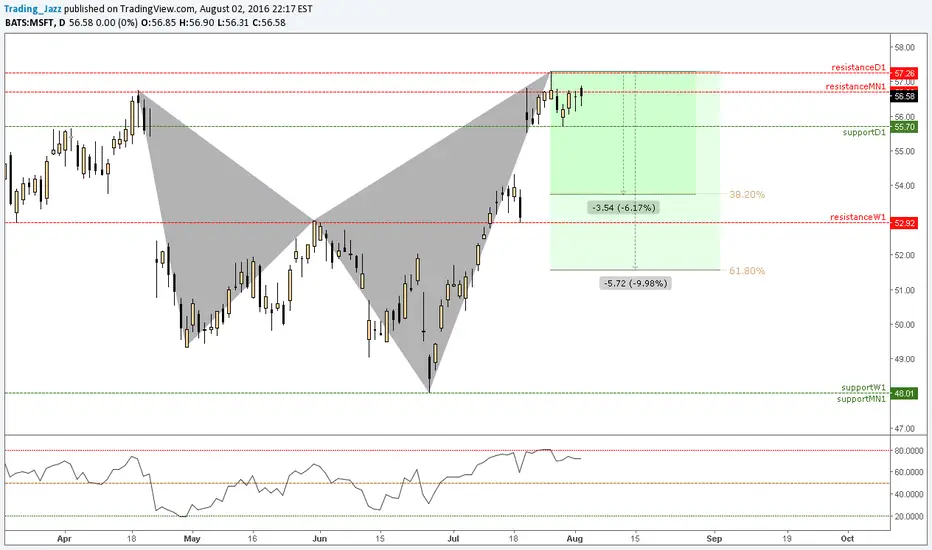Click the supportD1 label
The height and width of the screenshot is (550, 932).
(864, 132)
